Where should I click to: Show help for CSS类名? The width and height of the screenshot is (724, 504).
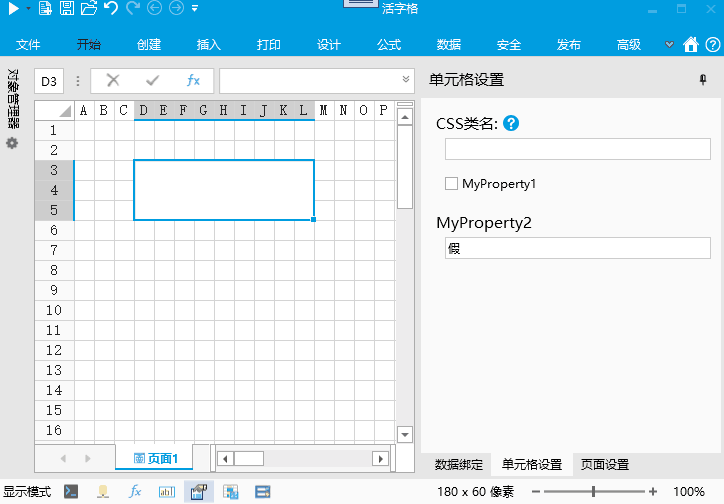coord(511,123)
